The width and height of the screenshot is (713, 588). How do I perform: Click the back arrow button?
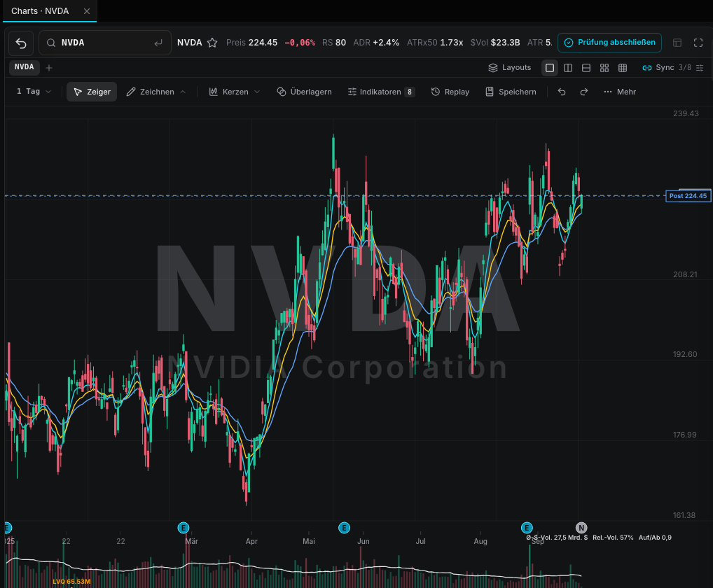click(x=21, y=43)
